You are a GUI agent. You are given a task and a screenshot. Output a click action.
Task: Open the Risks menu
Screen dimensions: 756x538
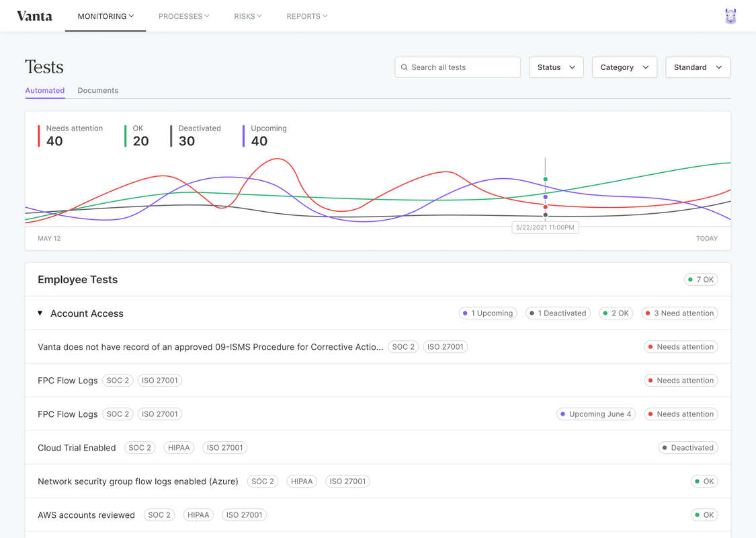[x=247, y=16]
